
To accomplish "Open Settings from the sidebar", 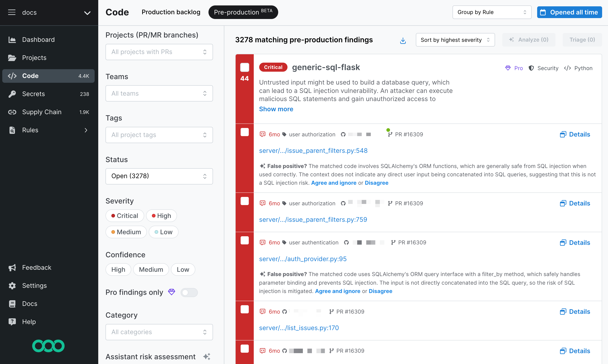I will (x=34, y=286).
